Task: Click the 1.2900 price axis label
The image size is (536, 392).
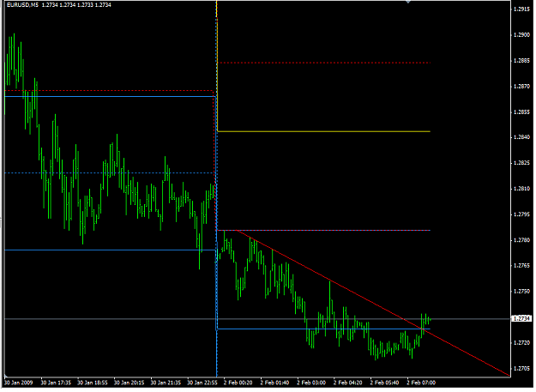Action: [522, 35]
